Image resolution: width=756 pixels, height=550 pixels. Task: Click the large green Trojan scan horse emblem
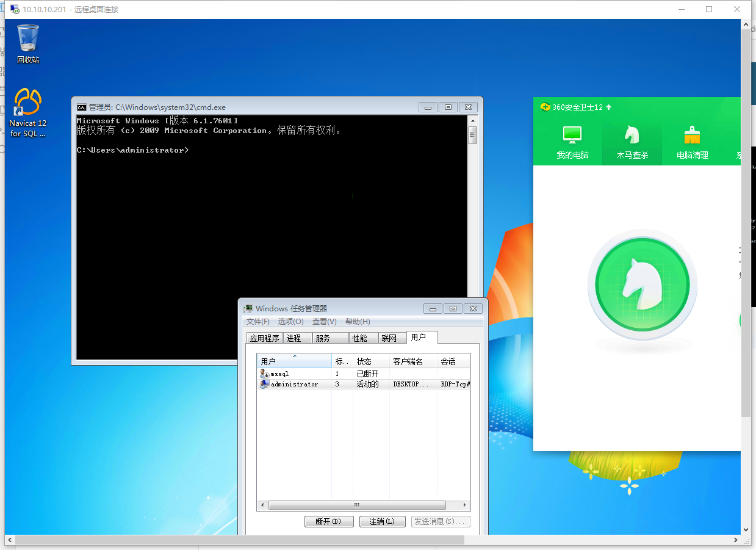click(x=642, y=284)
